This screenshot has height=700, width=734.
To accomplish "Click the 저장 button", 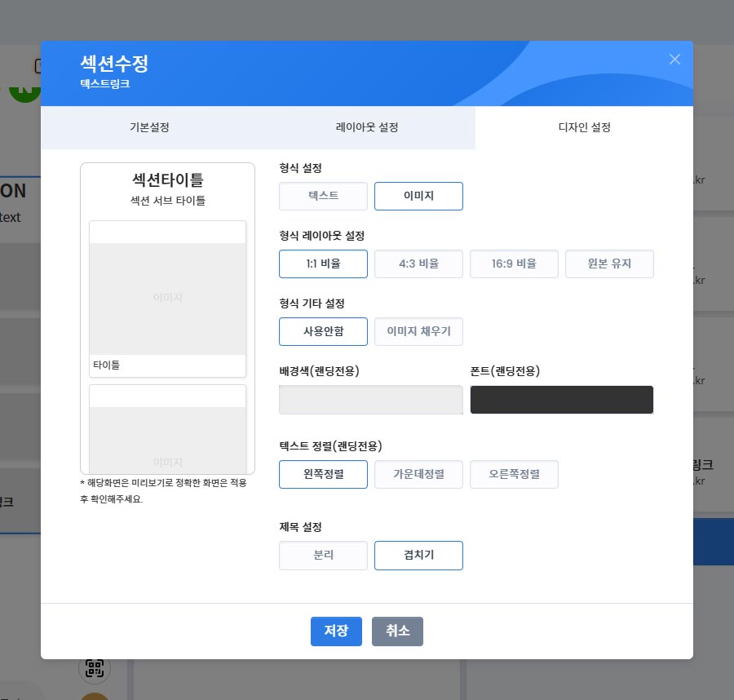I will (x=336, y=631).
